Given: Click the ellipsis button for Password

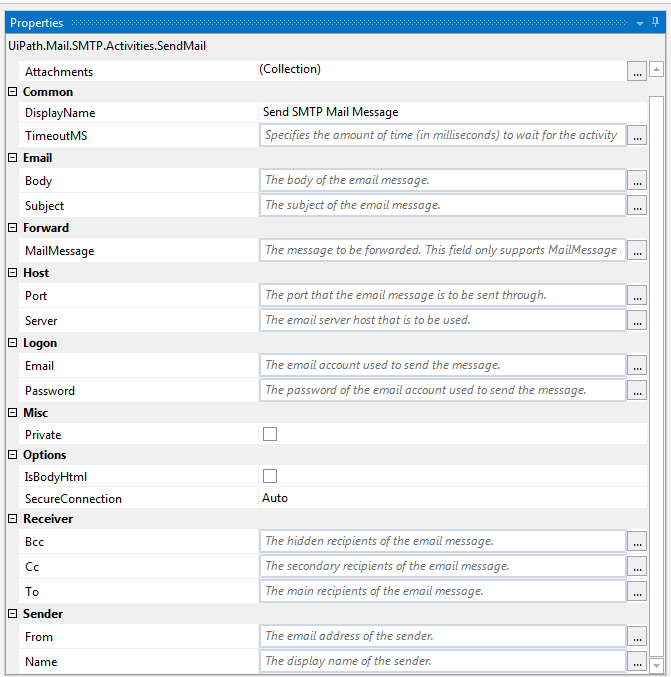Looking at the screenshot, I should click(637, 390).
